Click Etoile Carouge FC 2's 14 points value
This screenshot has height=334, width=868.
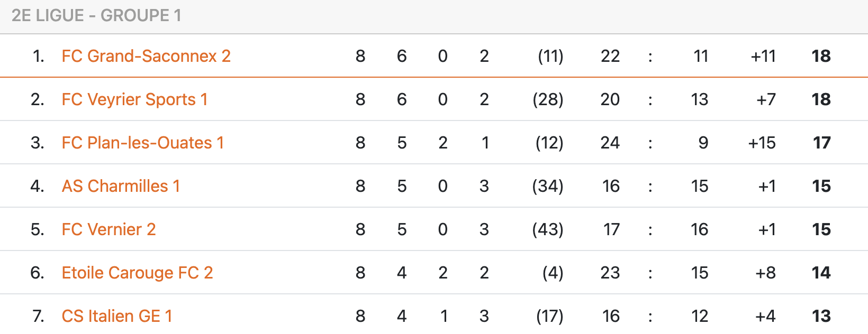click(x=821, y=273)
